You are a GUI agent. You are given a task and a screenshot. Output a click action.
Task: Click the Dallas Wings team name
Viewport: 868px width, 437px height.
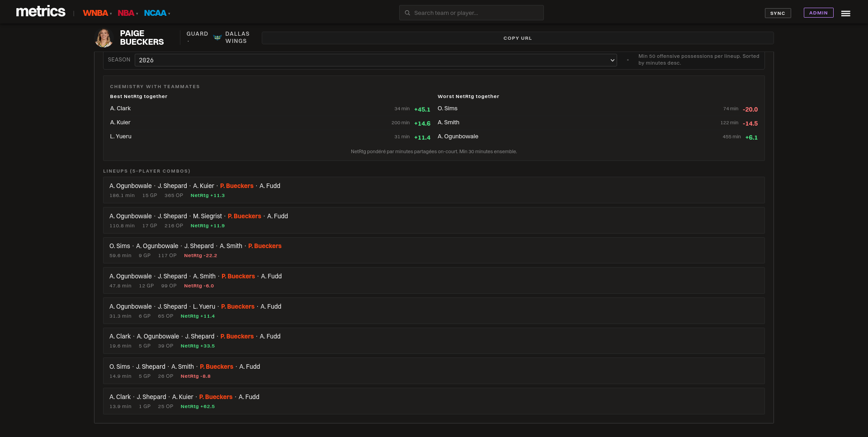(x=237, y=38)
